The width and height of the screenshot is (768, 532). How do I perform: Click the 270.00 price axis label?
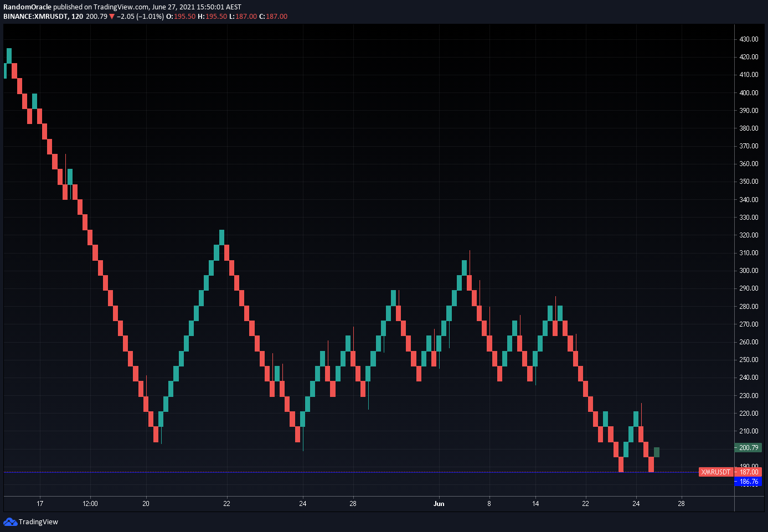[749, 324]
